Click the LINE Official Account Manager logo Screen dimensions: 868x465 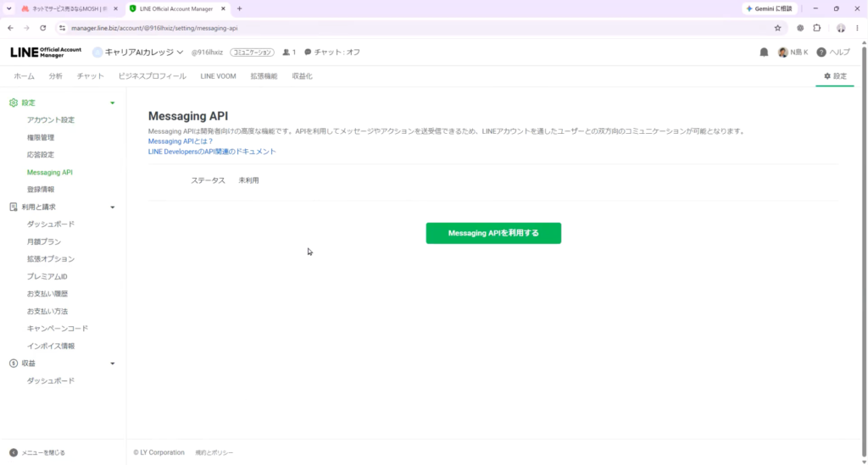(46, 52)
